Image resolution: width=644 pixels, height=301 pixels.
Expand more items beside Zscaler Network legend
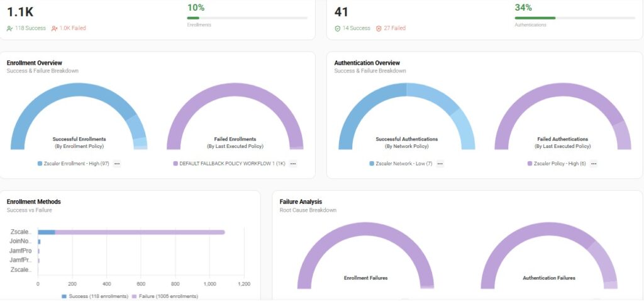[440, 163]
